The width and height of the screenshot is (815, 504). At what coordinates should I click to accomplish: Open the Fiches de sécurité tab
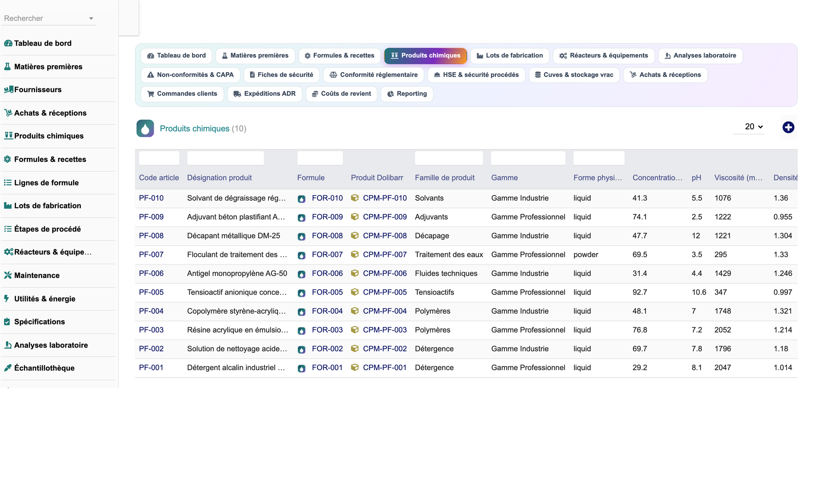tap(281, 75)
